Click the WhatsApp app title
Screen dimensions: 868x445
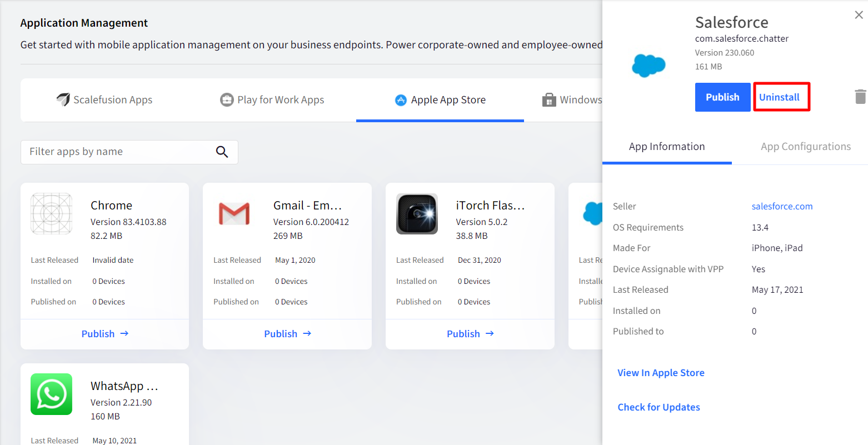[124, 386]
